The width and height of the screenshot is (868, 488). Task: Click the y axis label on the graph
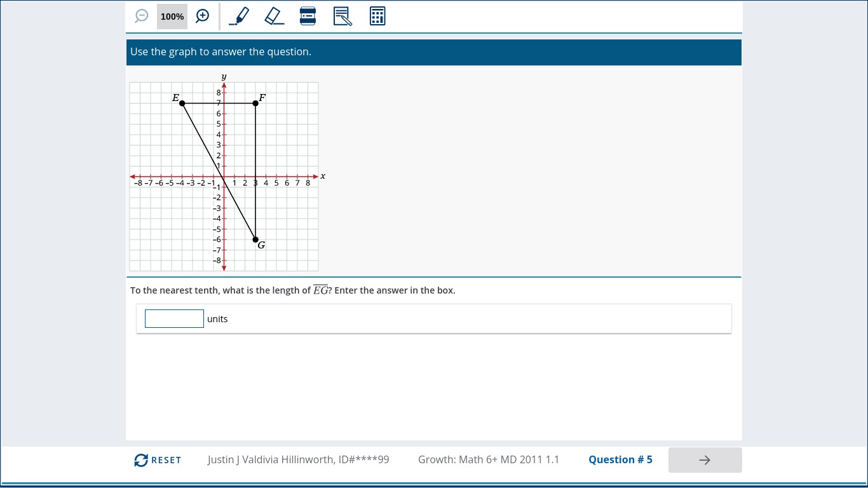(x=224, y=77)
